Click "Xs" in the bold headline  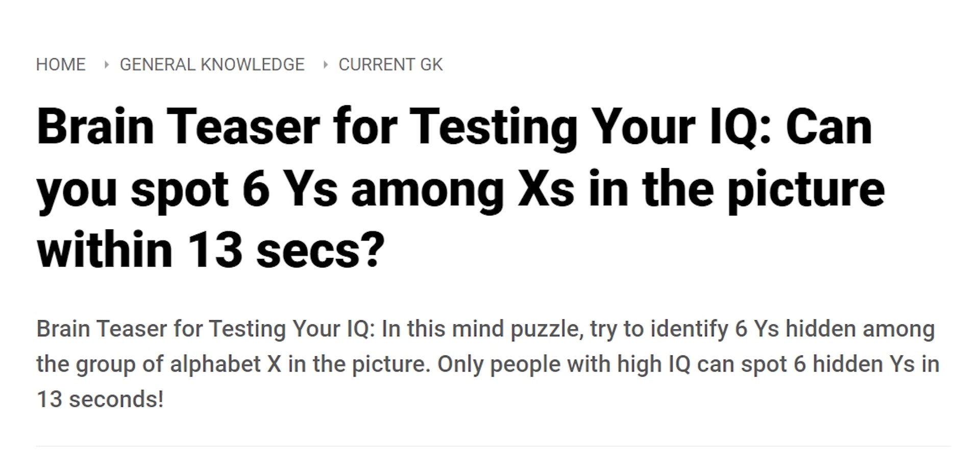[546, 189]
